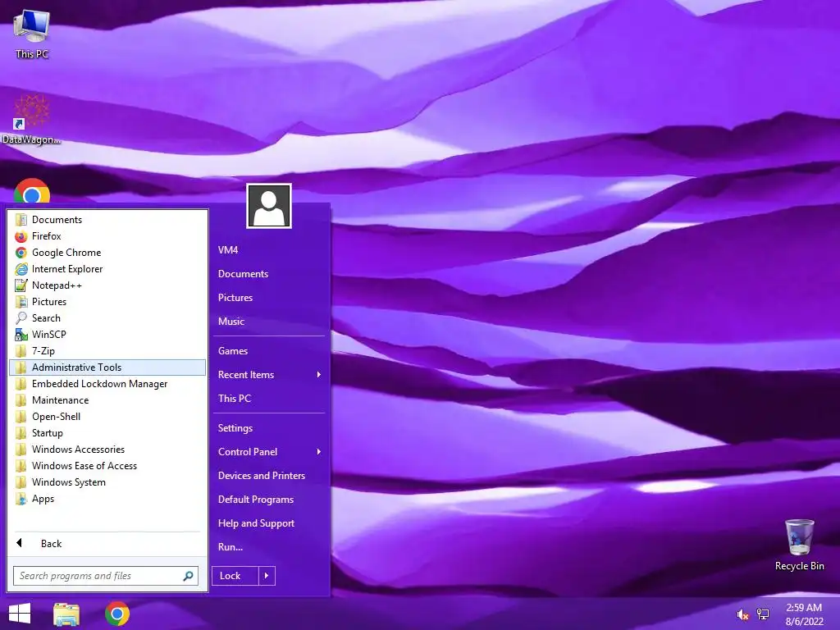
Task: Open Default Programs
Action: [269, 500]
